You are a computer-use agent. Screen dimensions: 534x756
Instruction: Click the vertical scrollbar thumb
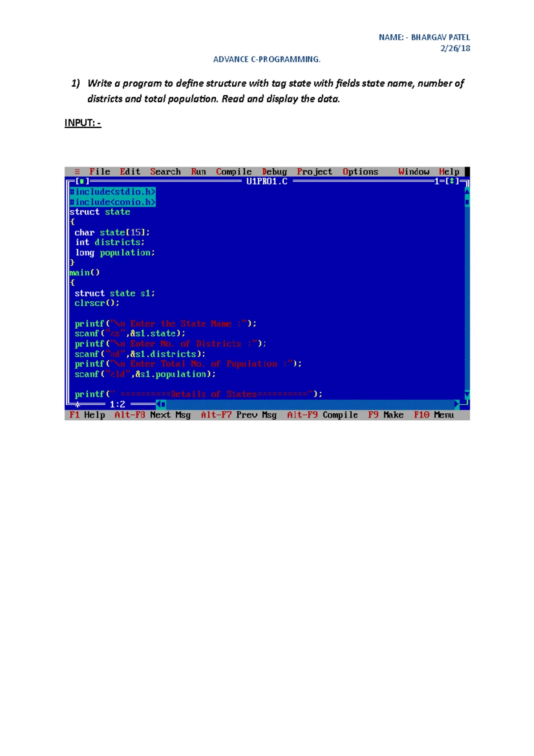pyautogui.click(x=467, y=202)
